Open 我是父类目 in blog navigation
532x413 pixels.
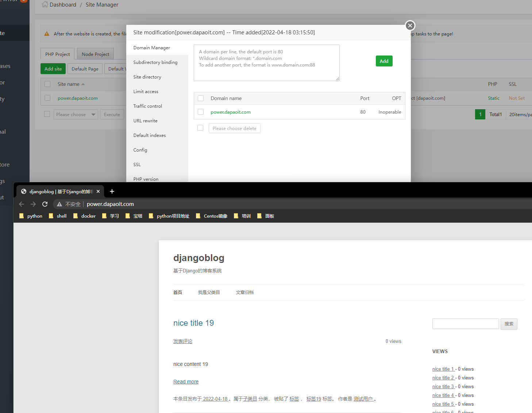point(209,292)
